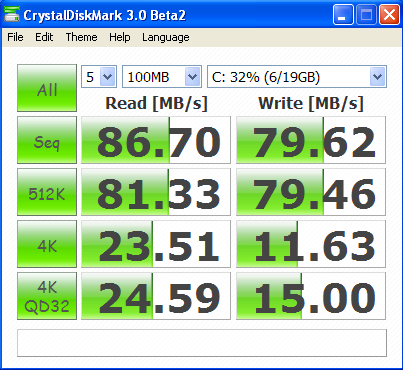This screenshot has width=403, height=370.
Task: Run the 4K QD32 benchmark
Action: [47, 296]
